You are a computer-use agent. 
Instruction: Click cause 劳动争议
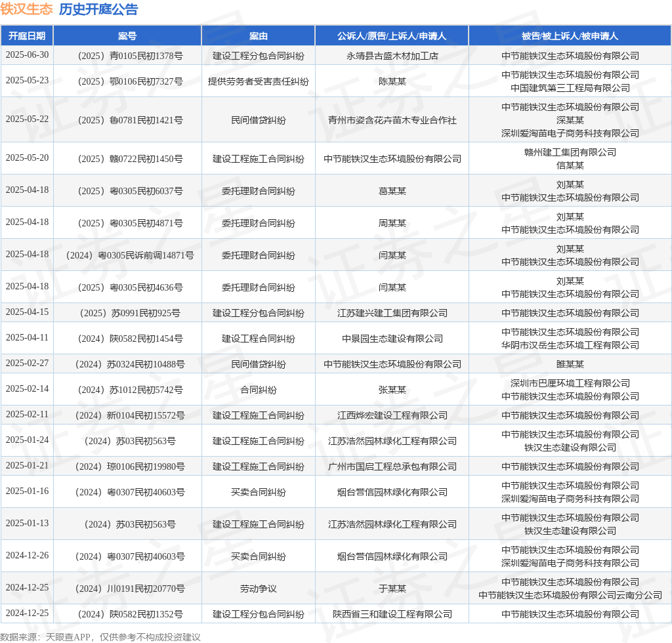click(x=259, y=589)
